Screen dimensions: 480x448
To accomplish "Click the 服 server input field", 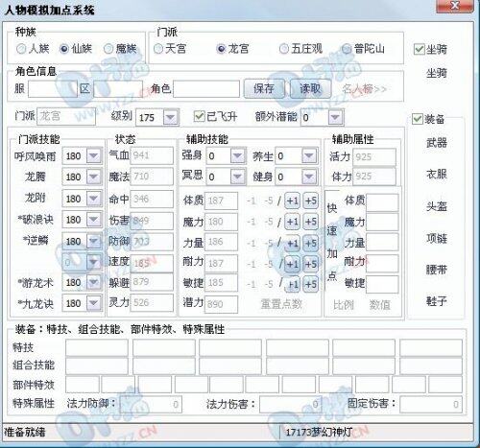I will pos(53,89).
